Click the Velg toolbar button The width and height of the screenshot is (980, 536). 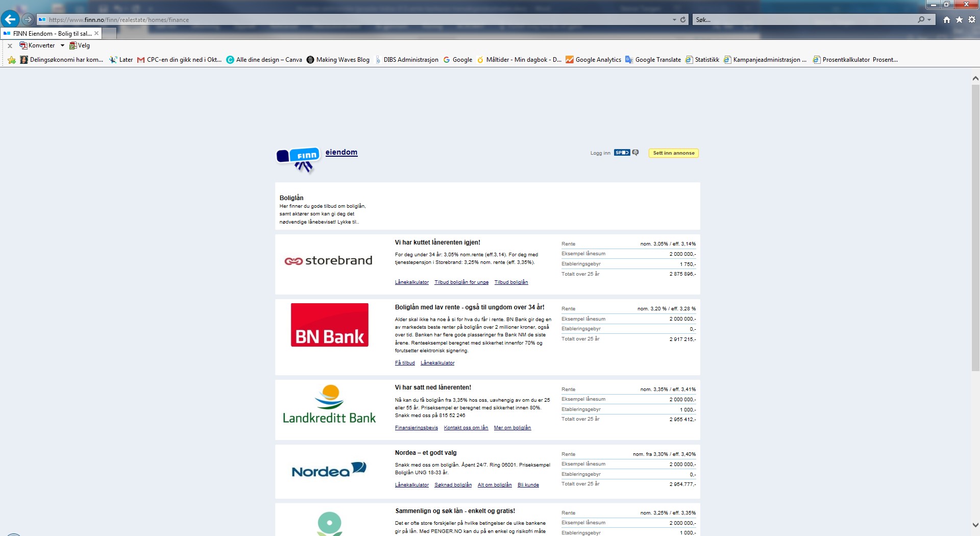pos(80,45)
